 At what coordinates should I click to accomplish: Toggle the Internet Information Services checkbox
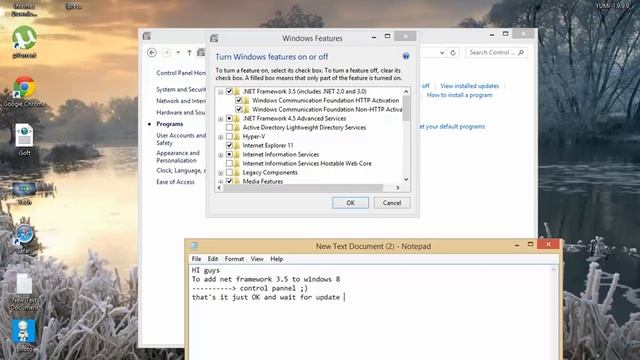[229, 154]
